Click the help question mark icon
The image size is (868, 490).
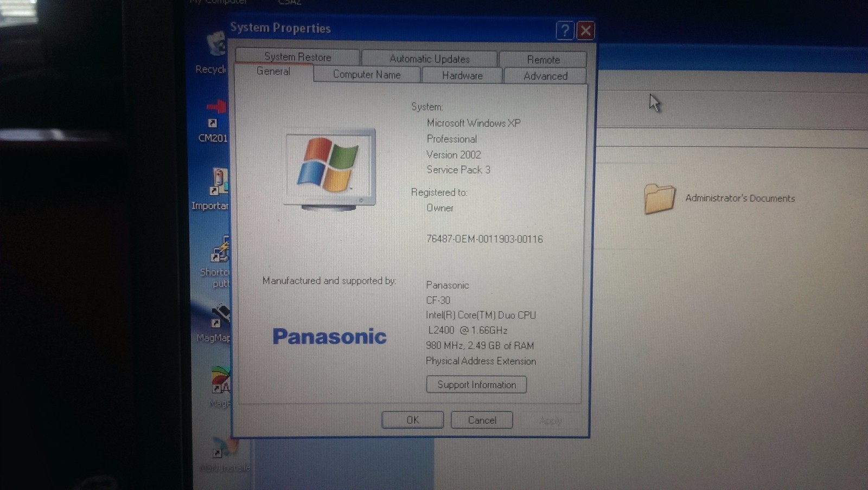click(x=564, y=31)
